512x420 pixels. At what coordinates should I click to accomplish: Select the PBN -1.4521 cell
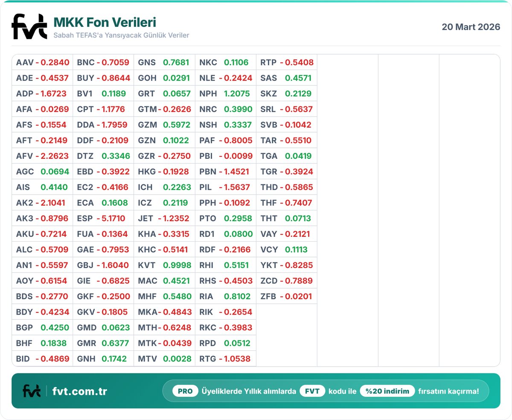click(x=226, y=172)
